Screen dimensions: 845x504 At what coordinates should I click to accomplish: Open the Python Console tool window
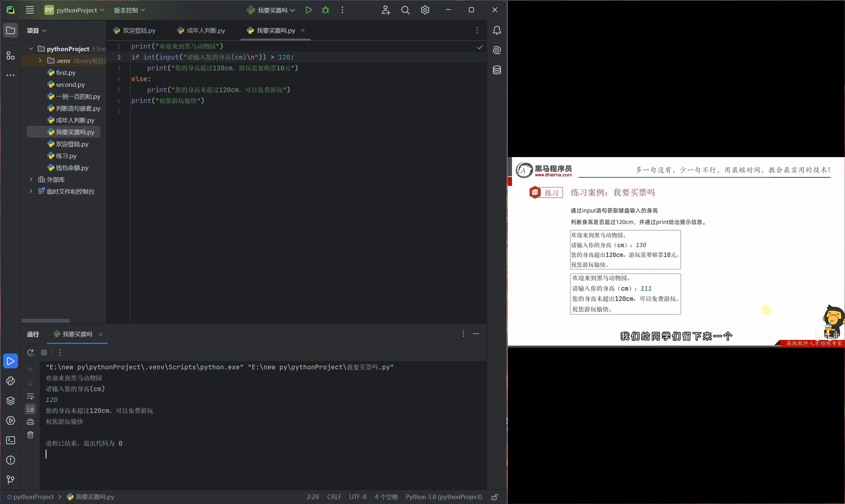pos(11,381)
